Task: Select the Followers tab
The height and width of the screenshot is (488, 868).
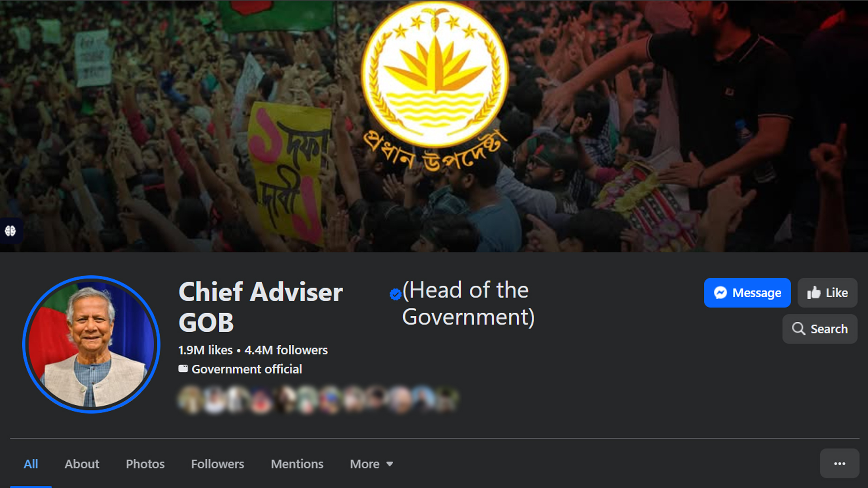Action: coord(217,464)
